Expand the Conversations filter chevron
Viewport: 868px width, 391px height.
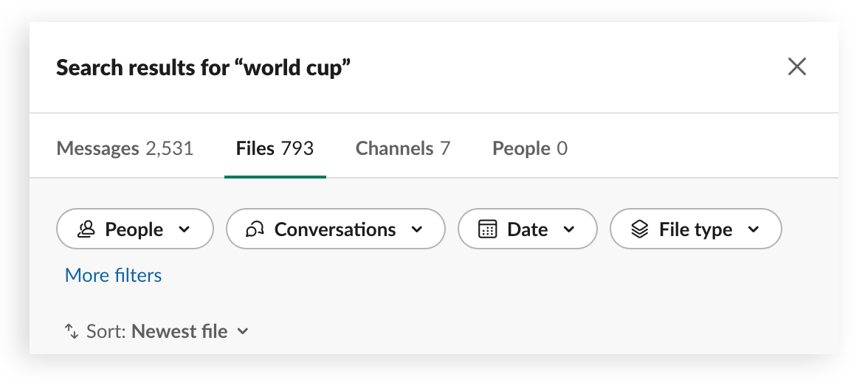point(417,229)
